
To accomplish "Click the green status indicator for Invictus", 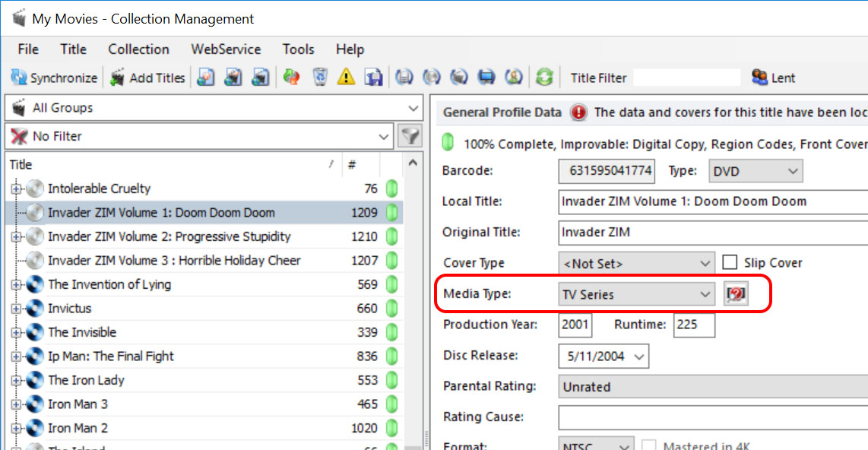I will (392, 309).
